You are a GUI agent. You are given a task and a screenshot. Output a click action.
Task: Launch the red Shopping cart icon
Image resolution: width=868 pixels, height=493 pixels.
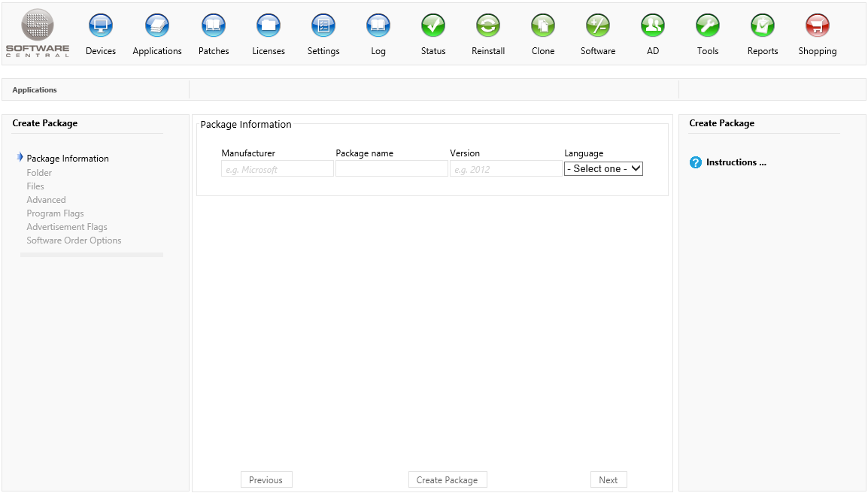click(x=818, y=26)
